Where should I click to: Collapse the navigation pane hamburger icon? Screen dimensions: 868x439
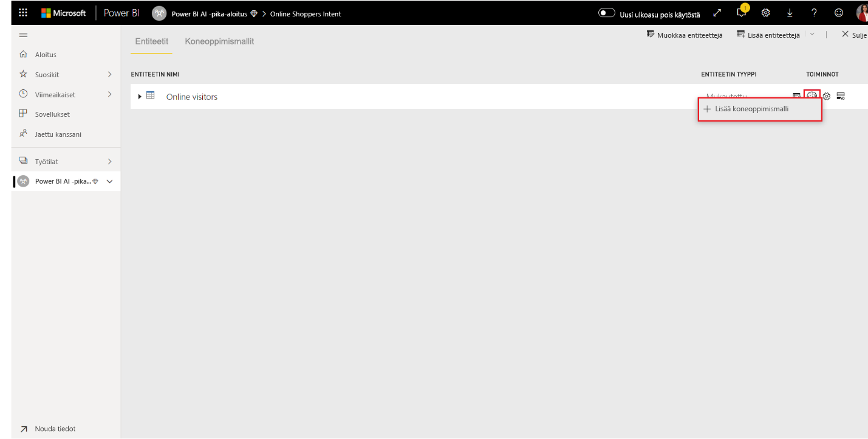click(23, 35)
